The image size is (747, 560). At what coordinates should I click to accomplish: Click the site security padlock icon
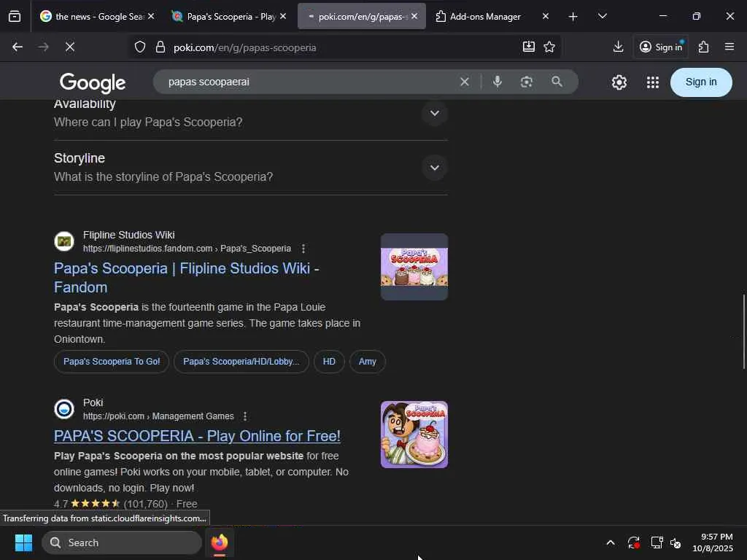tap(160, 47)
